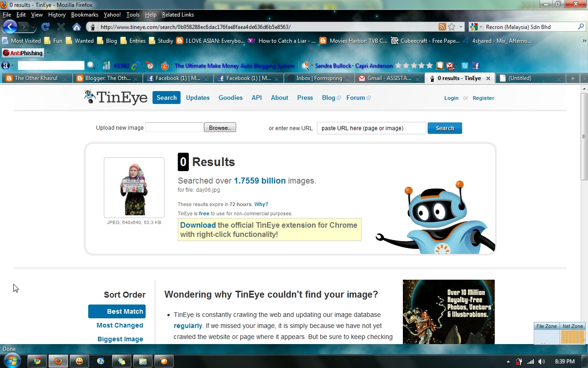Click the page vertical scrollbar

pyautogui.click(x=584, y=137)
